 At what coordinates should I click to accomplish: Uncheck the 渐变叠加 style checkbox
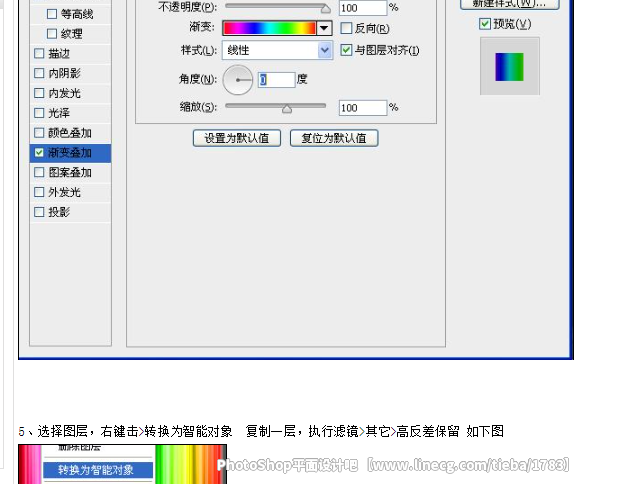click(x=39, y=152)
